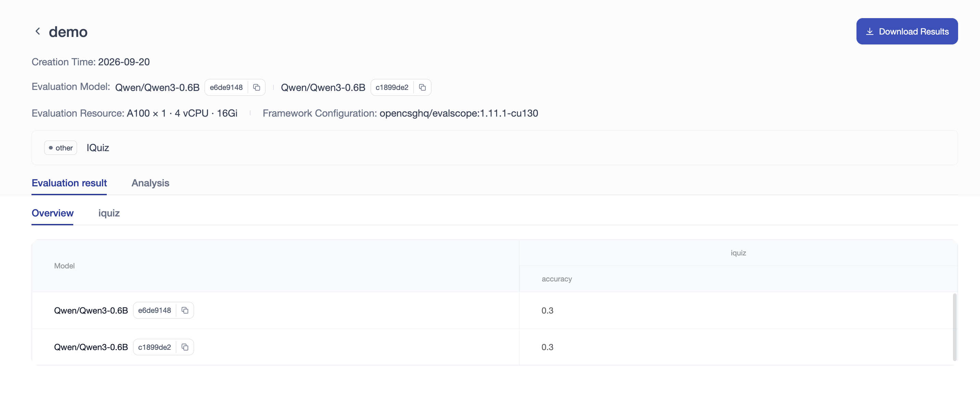Viewport: 980px width, 398px height.
Task: Click the Model column header
Action: point(64,266)
